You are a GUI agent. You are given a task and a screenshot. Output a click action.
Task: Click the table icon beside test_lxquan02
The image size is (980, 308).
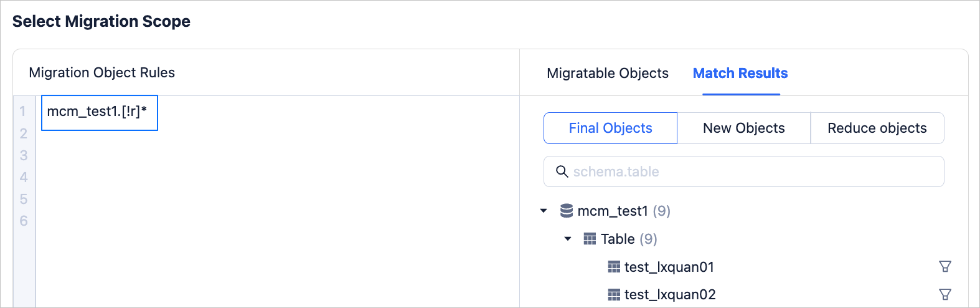pyautogui.click(x=614, y=294)
